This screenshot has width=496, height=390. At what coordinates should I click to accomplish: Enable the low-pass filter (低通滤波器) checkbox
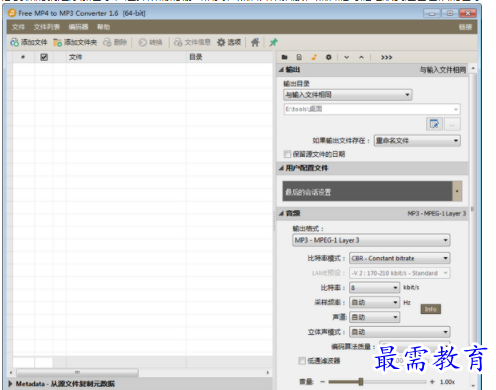point(302,361)
